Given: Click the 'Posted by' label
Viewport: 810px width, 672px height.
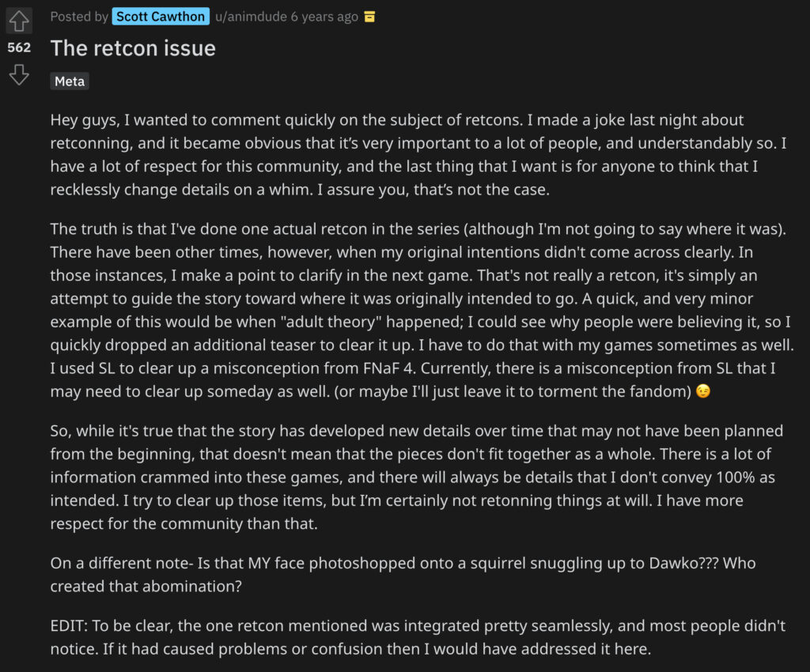Looking at the screenshot, I should point(79,17).
